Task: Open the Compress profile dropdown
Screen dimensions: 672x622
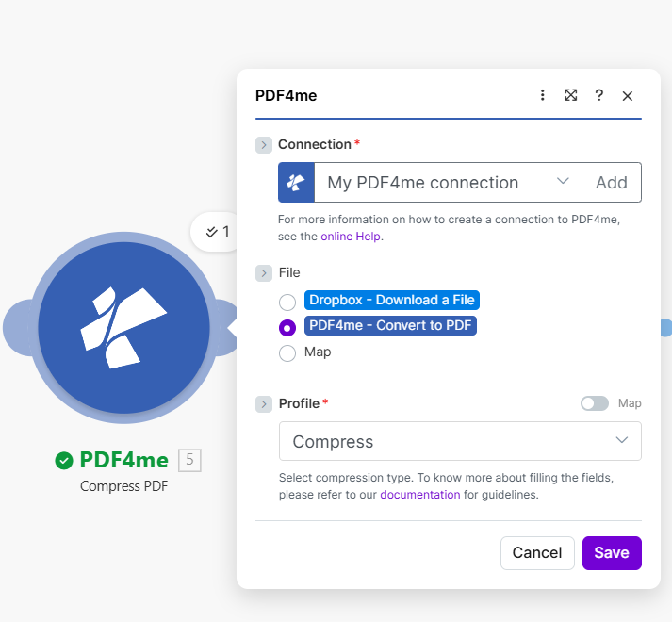Action: pos(460,441)
